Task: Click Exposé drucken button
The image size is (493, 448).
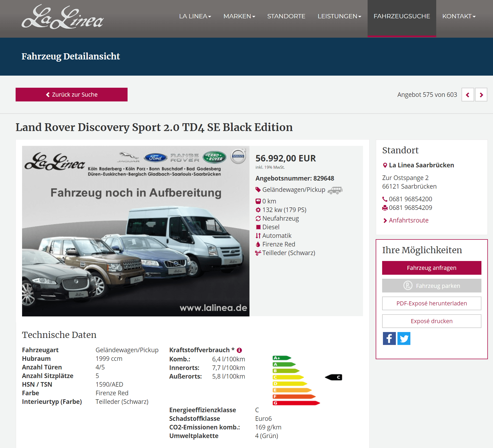Action: (x=432, y=321)
